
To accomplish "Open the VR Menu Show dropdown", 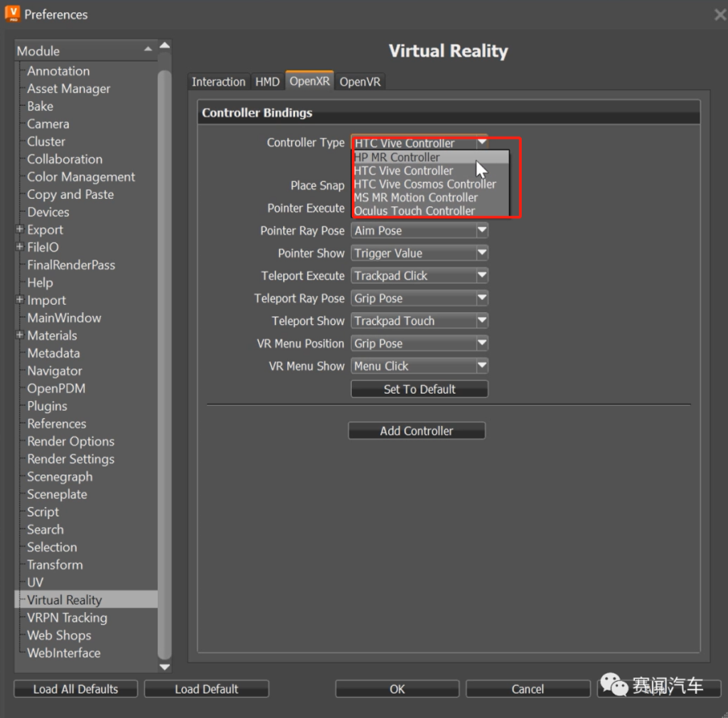I will tap(419, 366).
